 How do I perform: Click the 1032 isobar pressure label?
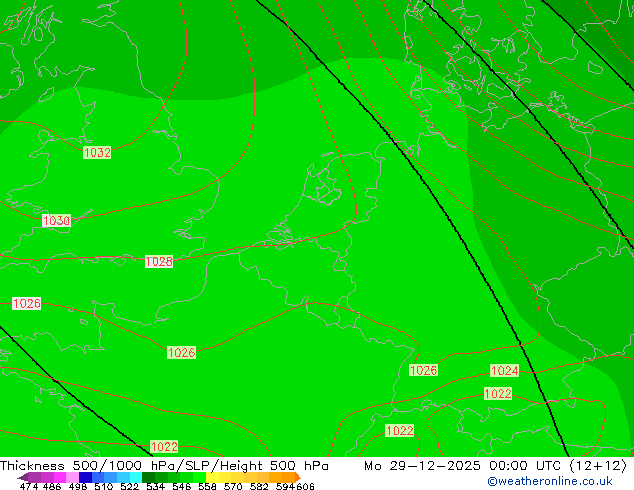pos(97,152)
